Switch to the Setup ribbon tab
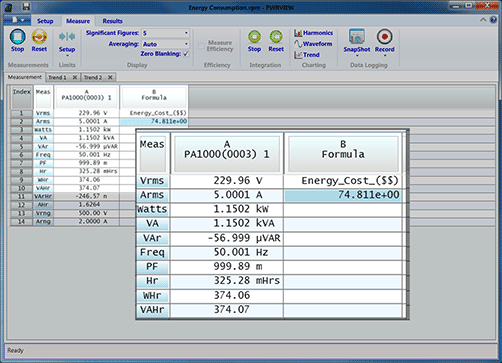The height and width of the screenshot is (363, 502). pyautogui.click(x=45, y=21)
